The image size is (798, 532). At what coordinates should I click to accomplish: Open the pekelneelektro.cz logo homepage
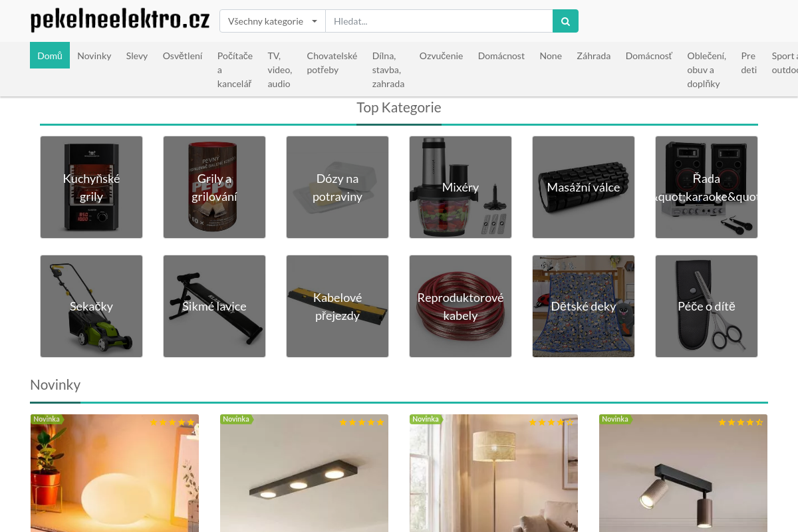120,21
